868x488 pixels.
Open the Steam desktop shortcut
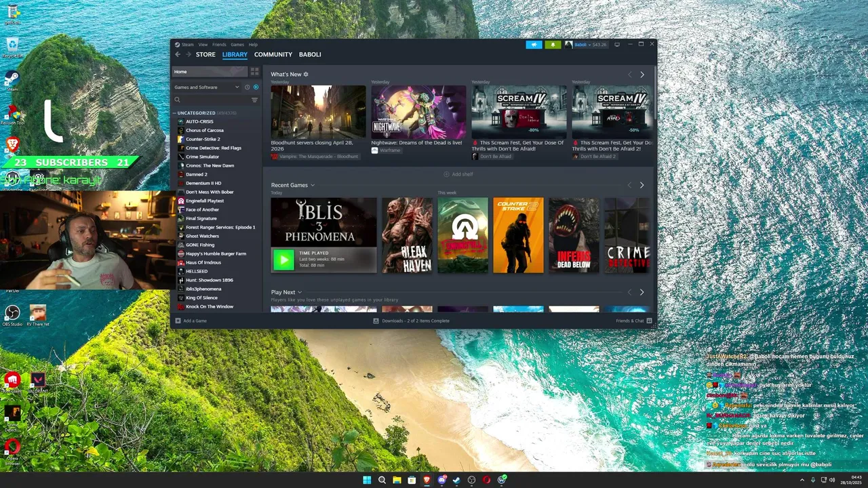(x=12, y=80)
